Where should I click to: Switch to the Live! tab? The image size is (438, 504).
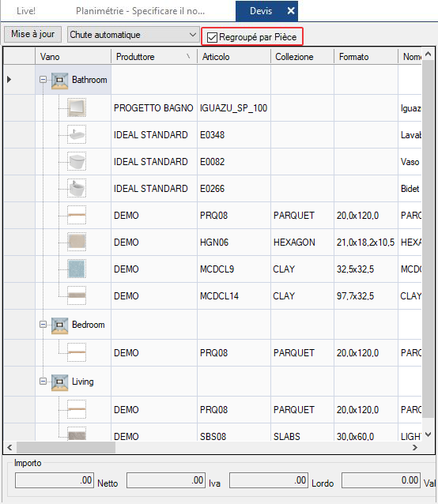[x=26, y=11]
